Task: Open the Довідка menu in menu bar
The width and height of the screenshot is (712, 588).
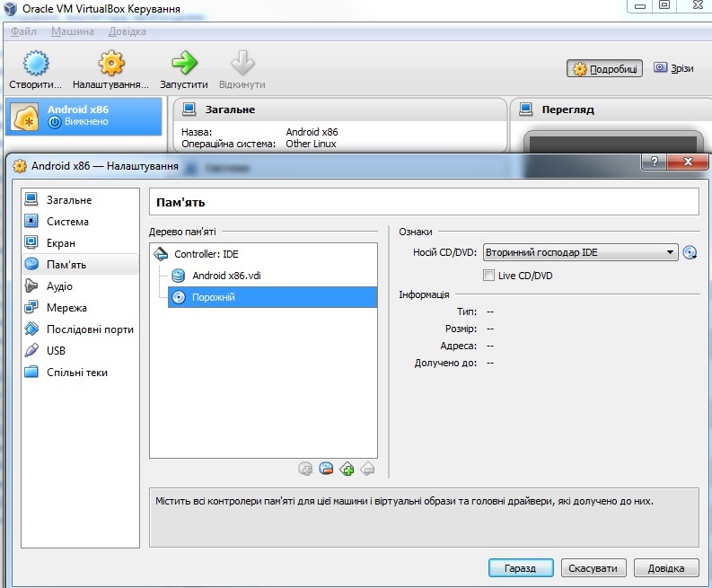Action: point(127,31)
